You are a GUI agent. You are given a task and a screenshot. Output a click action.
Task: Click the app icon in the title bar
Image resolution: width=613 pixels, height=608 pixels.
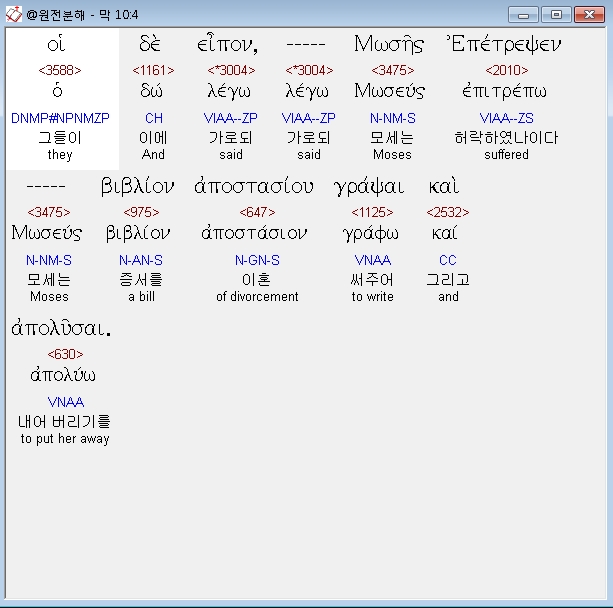pyautogui.click(x=14, y=15)
